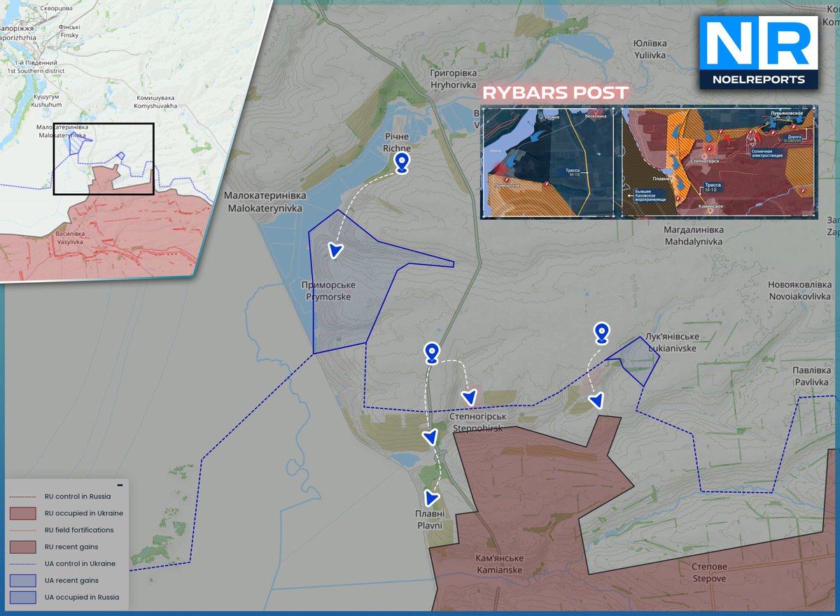The image size is (840, 616).
Task: Click the arrow marker between Stepnohirsk and Plavni
Action: coord(428,437)
